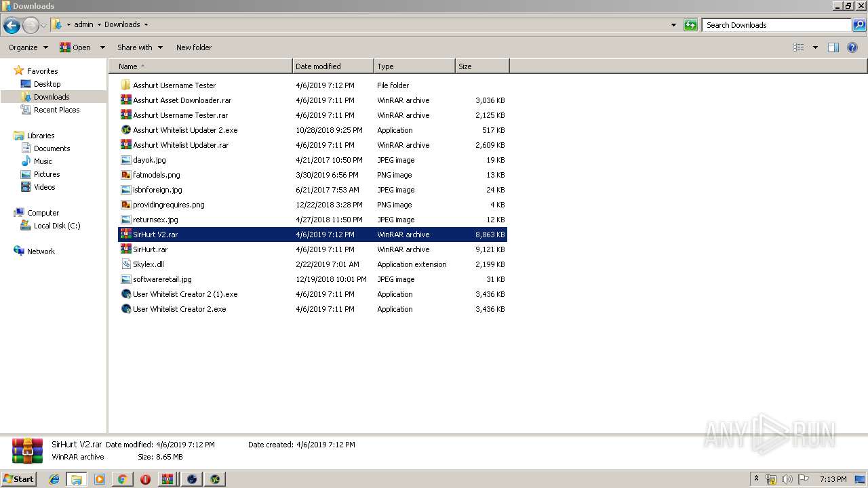This screenshot has height=488, width=868.
Task: Select Asshurt Whitelist Updater 2.exe icon
Action: [x=125, y=130]
